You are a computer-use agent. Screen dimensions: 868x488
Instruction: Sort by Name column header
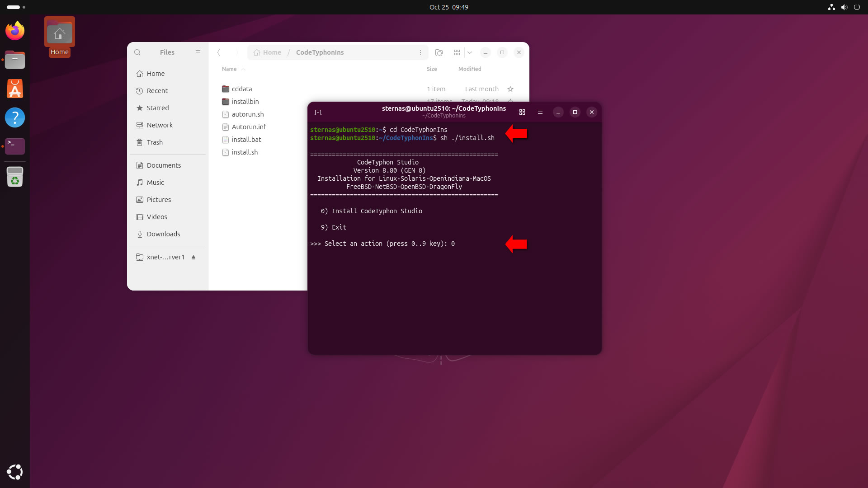pyautogui.click(x=229, y=69)
